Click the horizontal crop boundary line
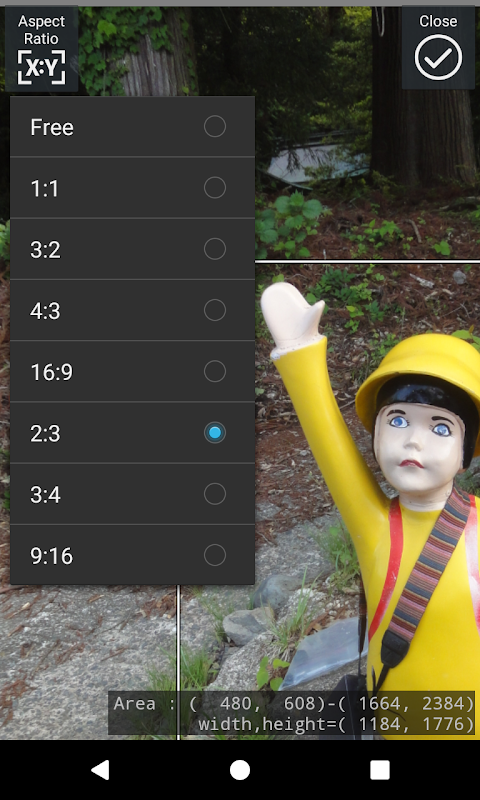The image size is (480, 800). click(x=367, y=262)
